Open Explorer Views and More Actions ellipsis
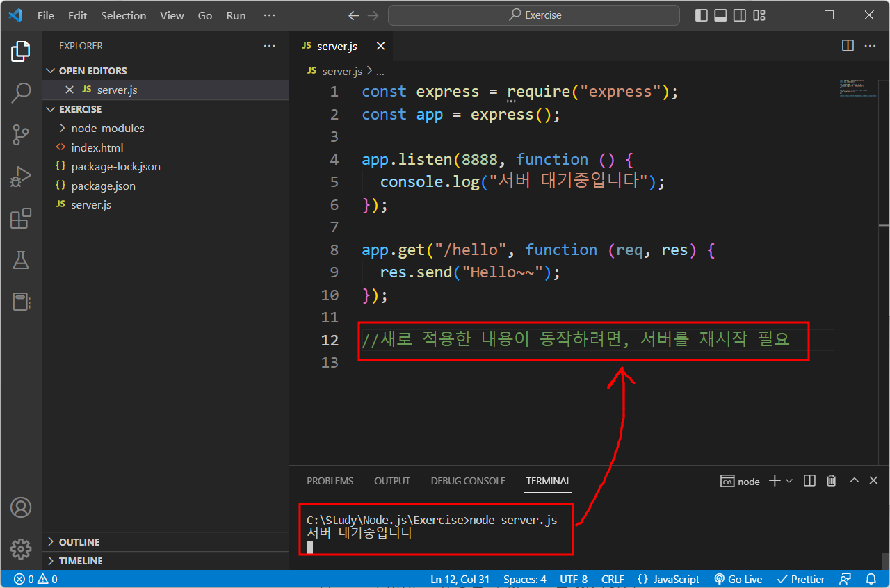Screen dimensions: 890x588 point(270,46)
